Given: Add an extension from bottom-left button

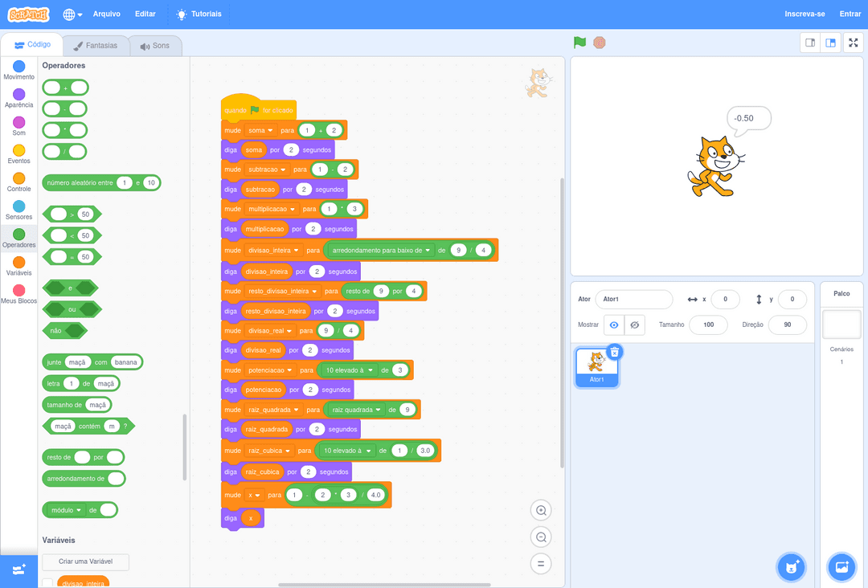Looking at the screenshot, I should click(x=18, y=570).
